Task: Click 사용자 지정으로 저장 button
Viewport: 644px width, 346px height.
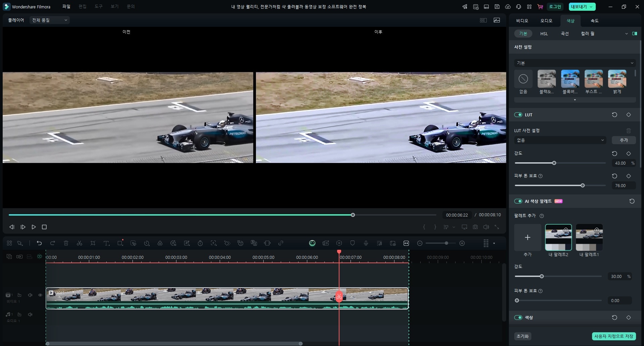Action: (614, 336)
